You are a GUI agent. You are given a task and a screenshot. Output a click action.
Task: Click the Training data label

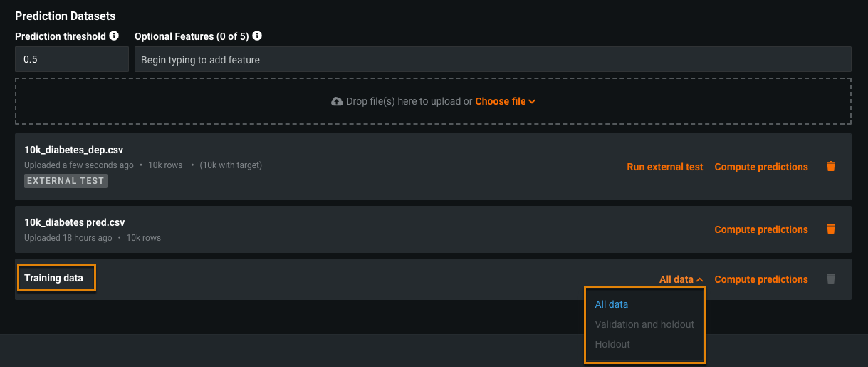pos(54,278)
